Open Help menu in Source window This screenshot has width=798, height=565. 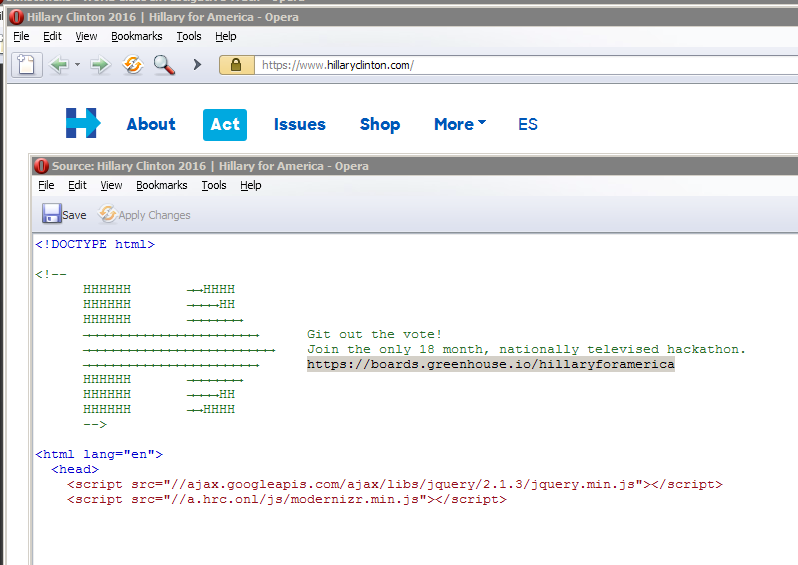coord(250,185)
